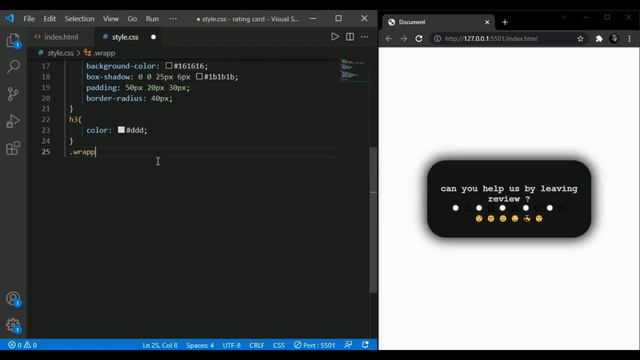Open the Run menu
The width and height of the screenshot is (640, 360).
pyautogui.click(x=152, y=19)
